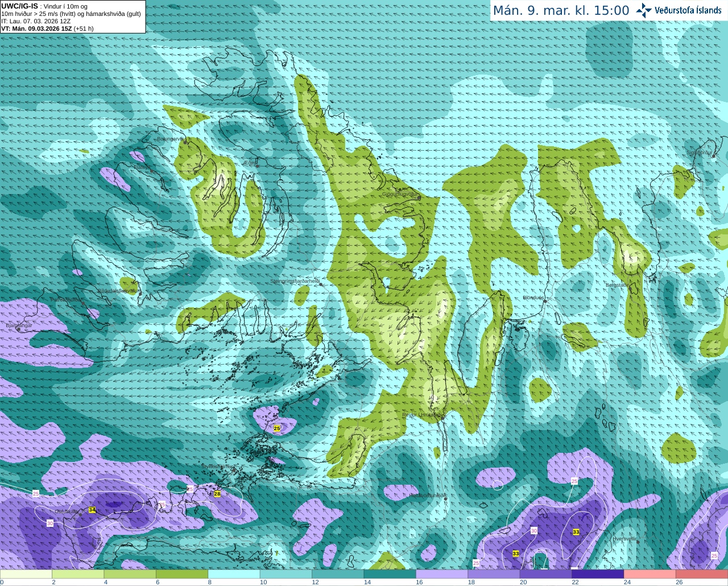Click the Blönduós station label
Screen dimensions: 728x586
533,298
